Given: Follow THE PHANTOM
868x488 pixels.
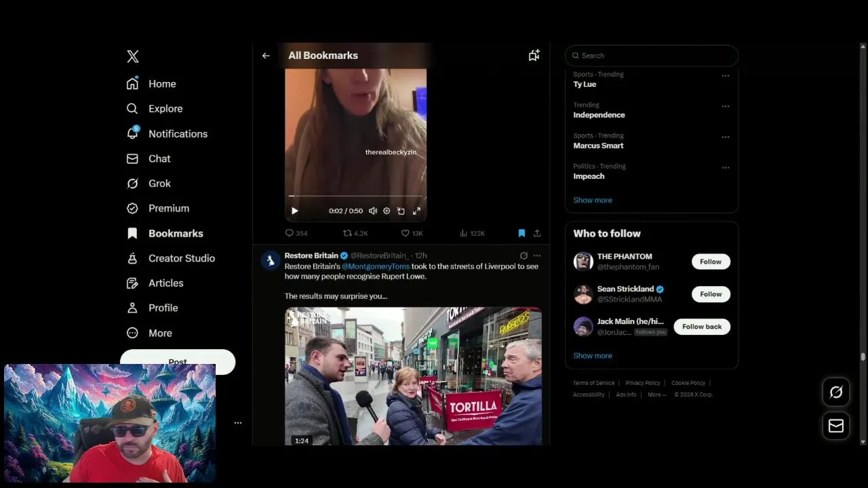Looking at the screenshot, I should [x=711, y=262].
